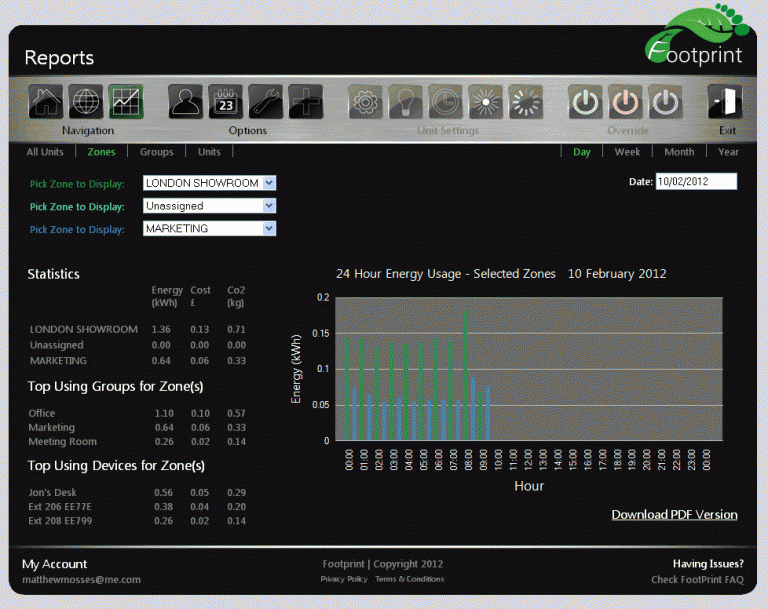The image size is (768, 609).
Task: Toggle the red override power button
Action: pos(625,102)
